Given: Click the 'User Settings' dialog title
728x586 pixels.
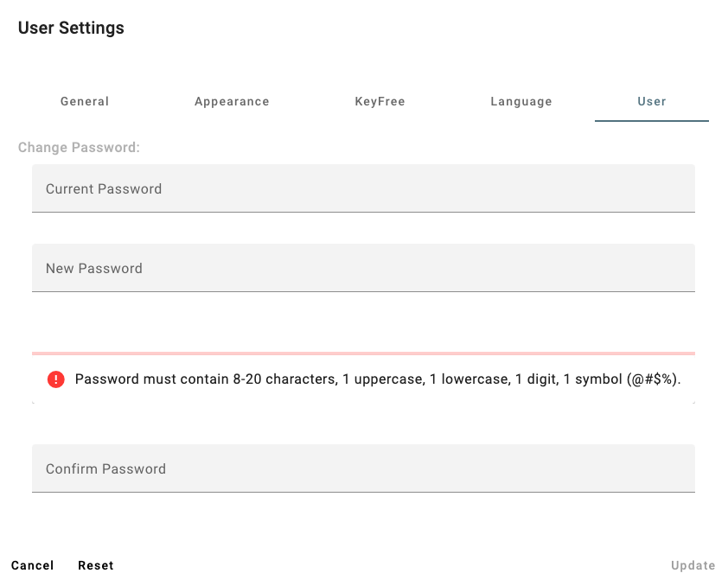Looking at the screenshot, I should (71, 28).
